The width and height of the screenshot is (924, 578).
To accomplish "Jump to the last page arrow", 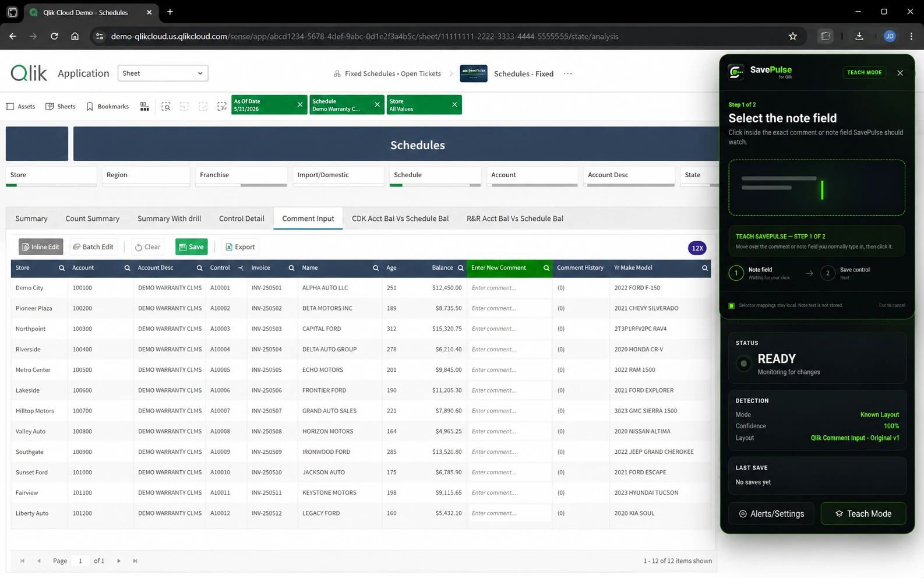I will (135, 561).
